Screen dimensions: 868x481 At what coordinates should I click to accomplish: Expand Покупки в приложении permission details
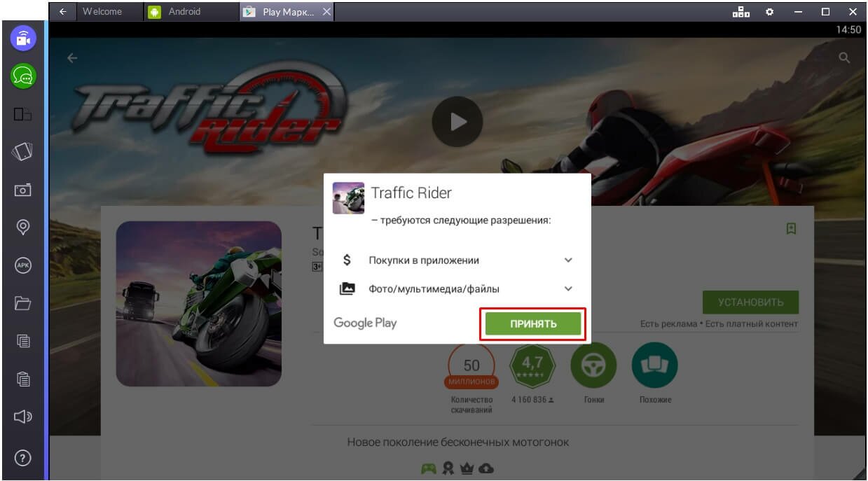(x=568, y=260)
